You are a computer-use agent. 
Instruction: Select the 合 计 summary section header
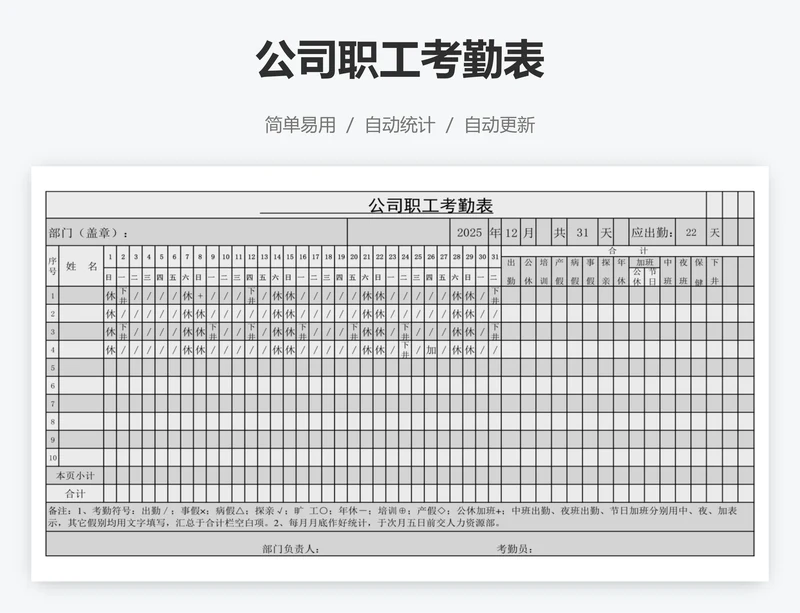click(x=628, y=251)
